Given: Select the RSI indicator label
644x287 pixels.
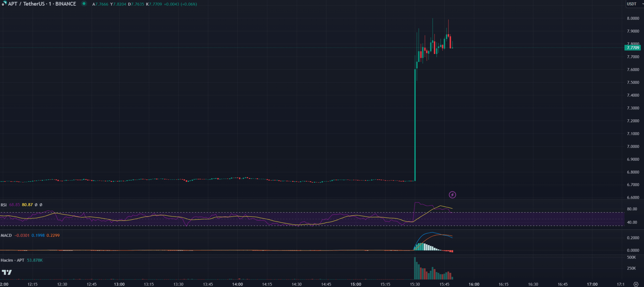Looking at the screenshot, I should click(4, 205).
